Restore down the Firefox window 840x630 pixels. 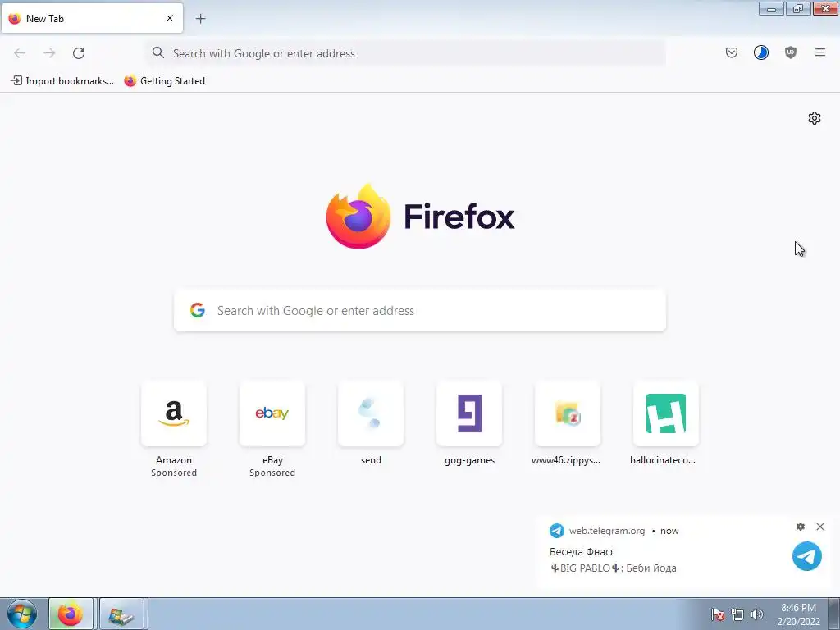(797, 8)
